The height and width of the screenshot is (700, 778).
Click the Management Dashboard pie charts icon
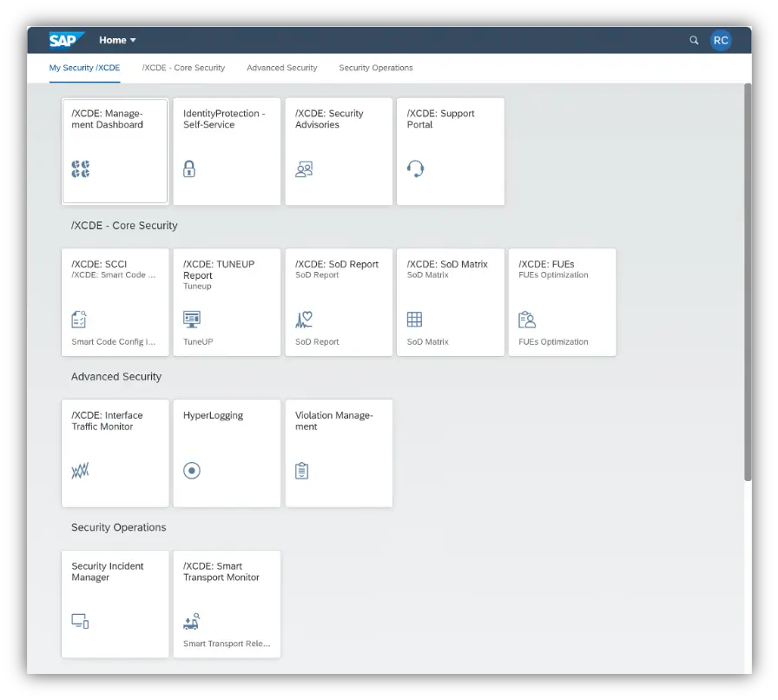(x=81, y=168)
